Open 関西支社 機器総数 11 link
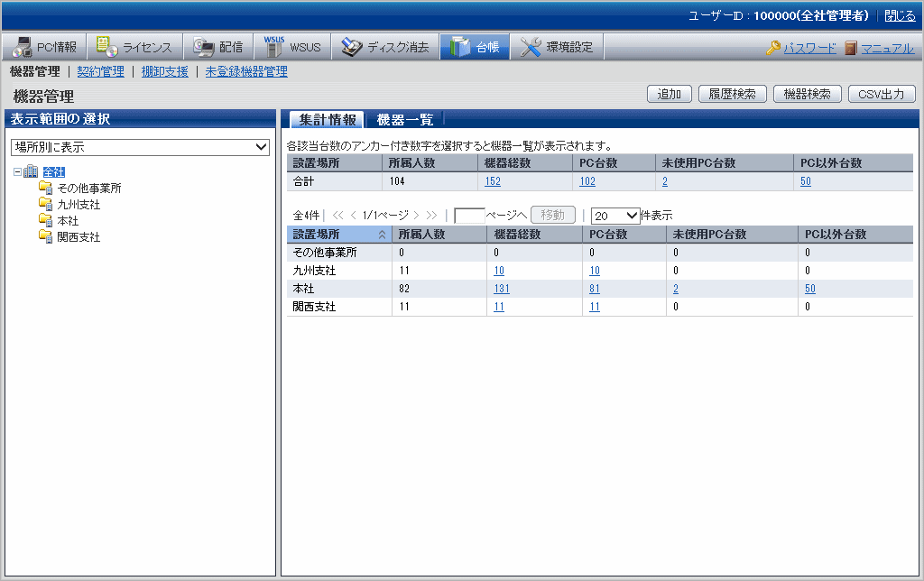 pos(499,307)
